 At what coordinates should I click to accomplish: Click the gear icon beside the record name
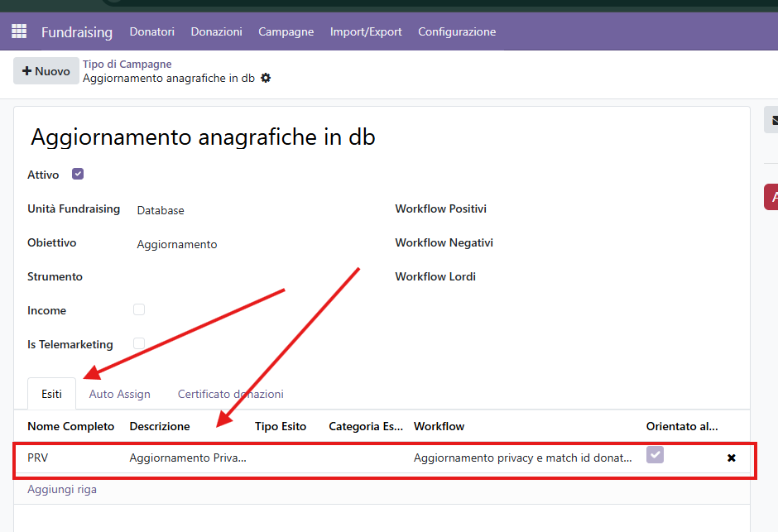[x=266, y=79]
